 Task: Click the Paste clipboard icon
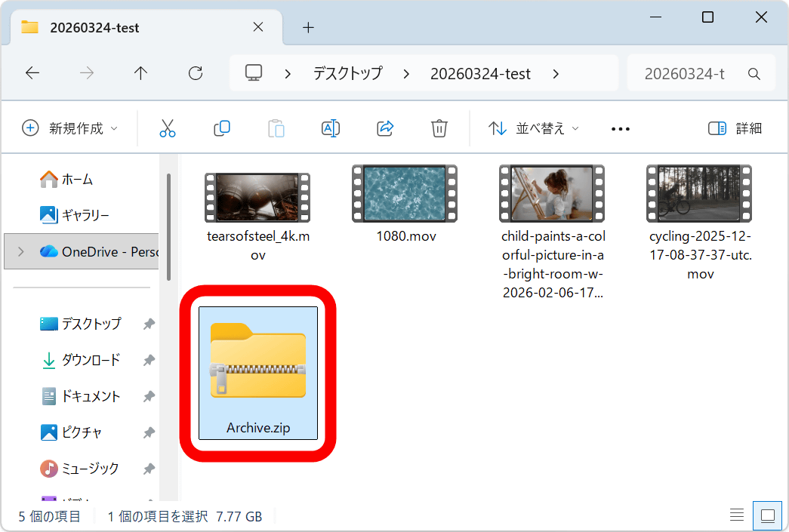[276, 128]
